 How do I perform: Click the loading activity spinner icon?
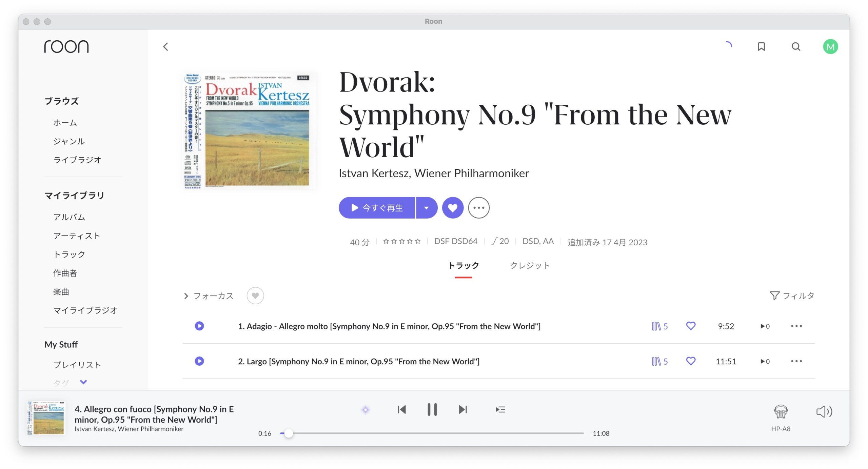(x=729, y=45)
